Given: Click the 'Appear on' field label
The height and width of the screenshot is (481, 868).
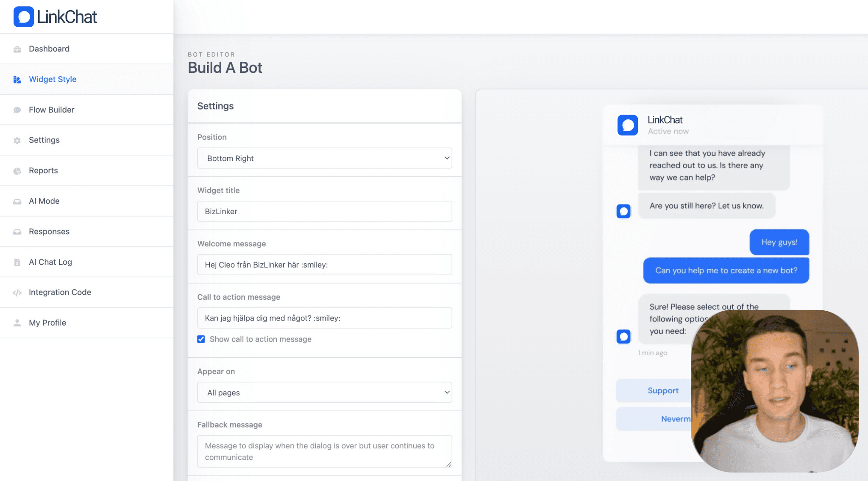Looking at the screenshot, I should [x=216, y=372].
